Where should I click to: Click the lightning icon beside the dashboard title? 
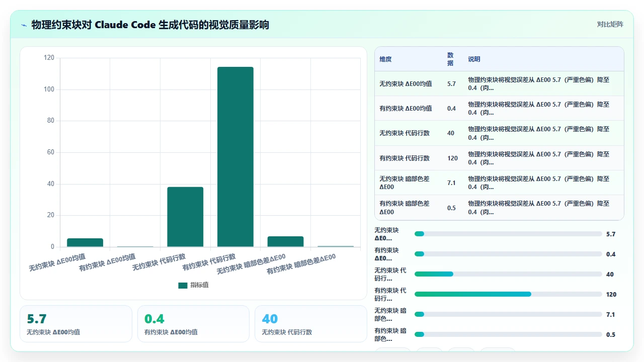(x=24, y=25)
